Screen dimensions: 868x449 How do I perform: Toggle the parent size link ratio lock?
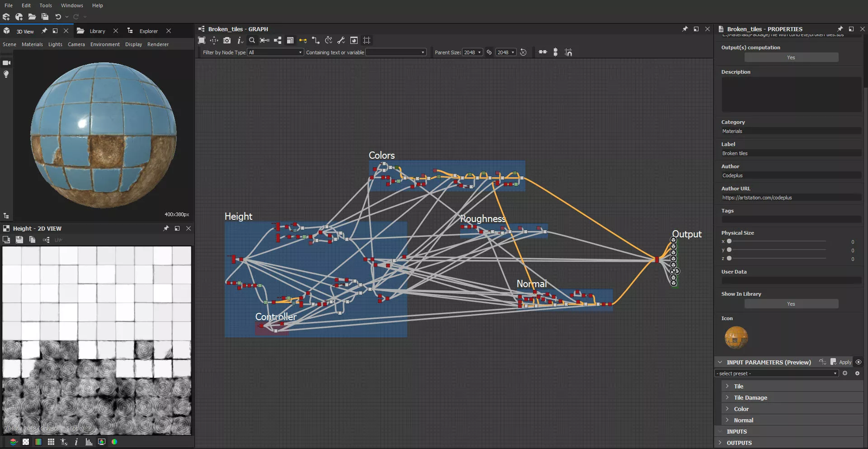(x=489, y=52)
